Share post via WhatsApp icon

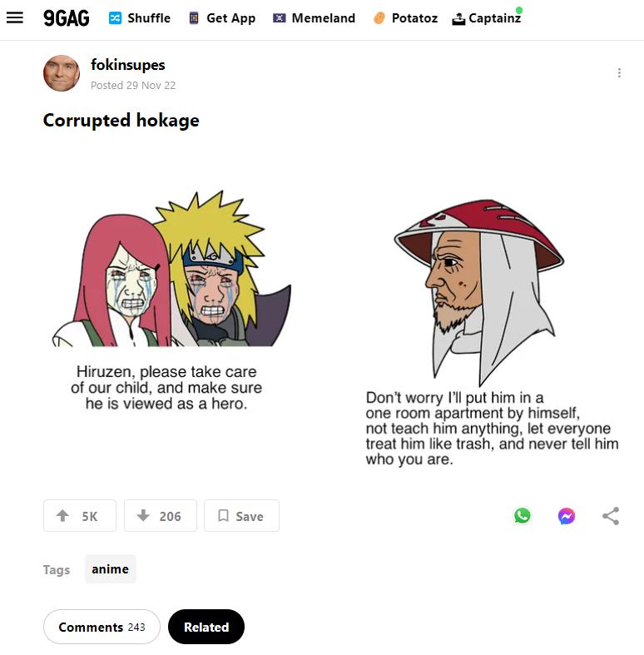point(522,516)
